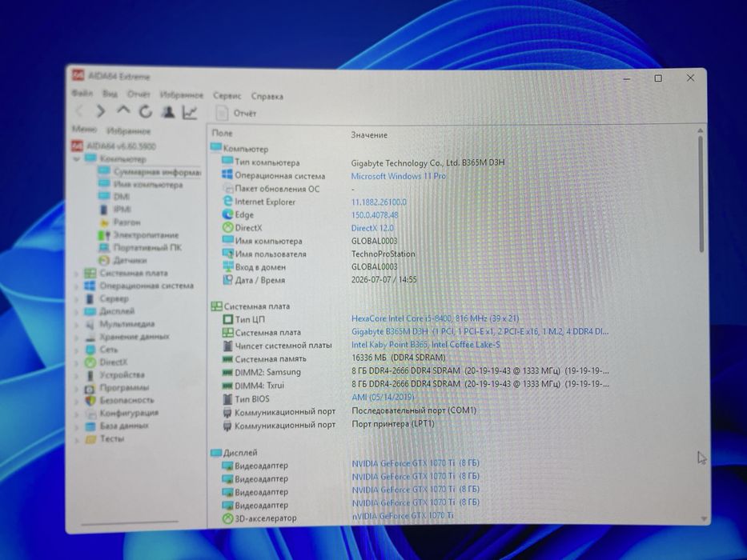The height and width of the screenshot is (560, 747).
Task: Open the user profile toolbar icon
Action: (x=167, y=111)
